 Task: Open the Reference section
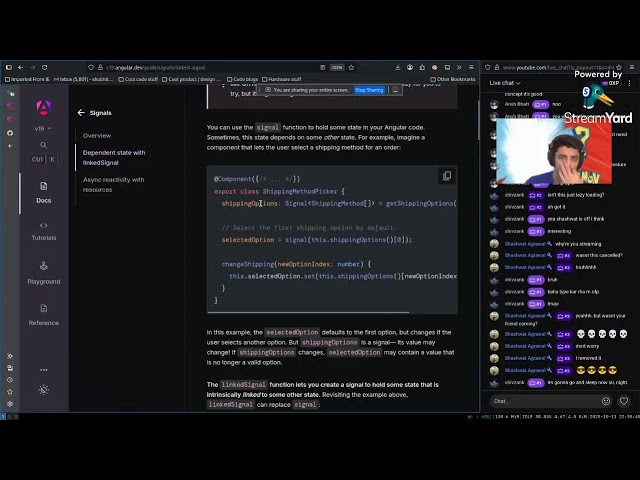(x=44, y=315)
